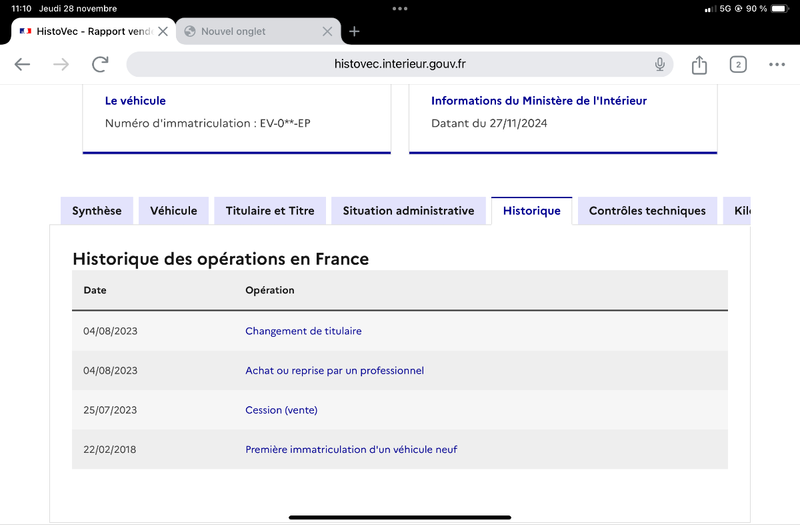Close the HistoVec browser tab

point(163,32)
